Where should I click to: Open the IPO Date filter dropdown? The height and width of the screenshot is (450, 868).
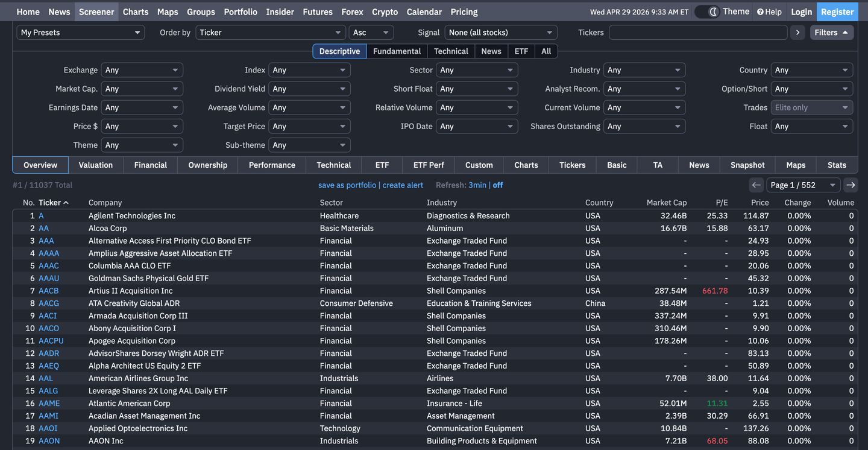tap(477, 126)
